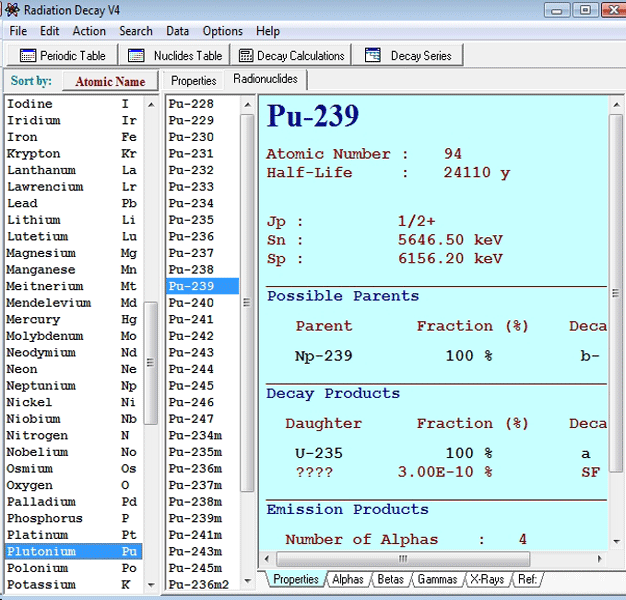This screenshot has width=626, height=600.
Task: Select Pu-244 in the nuclide list
Action: [x=202, y=369]
